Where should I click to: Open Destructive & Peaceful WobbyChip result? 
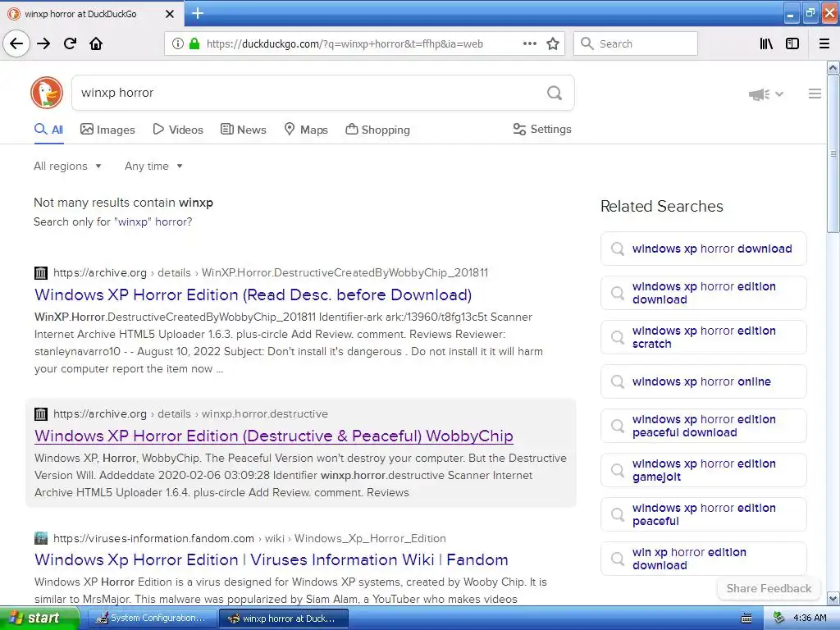(274, 436)
